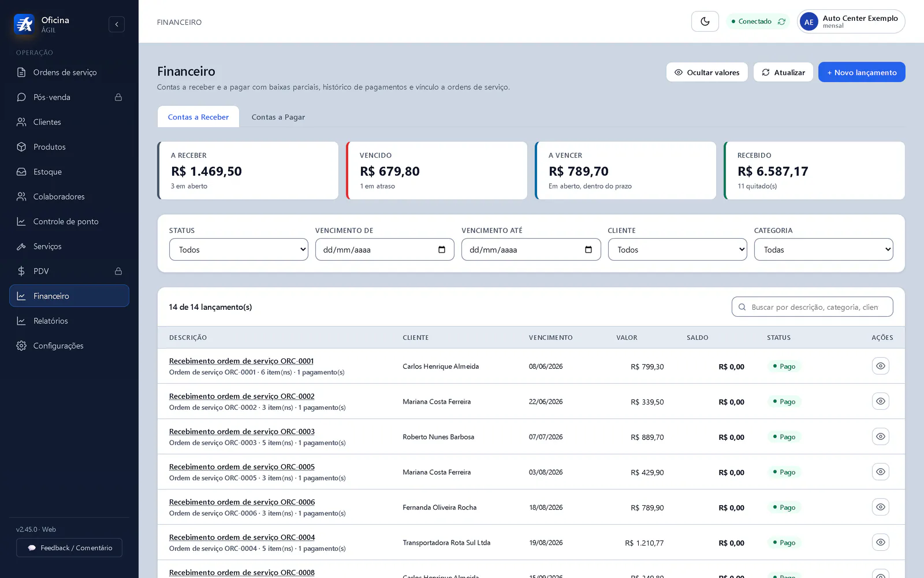Click the Serviços tool icon
Viewport: 924px width, 578px height.
pyautogui.click(x=21, y=246)
